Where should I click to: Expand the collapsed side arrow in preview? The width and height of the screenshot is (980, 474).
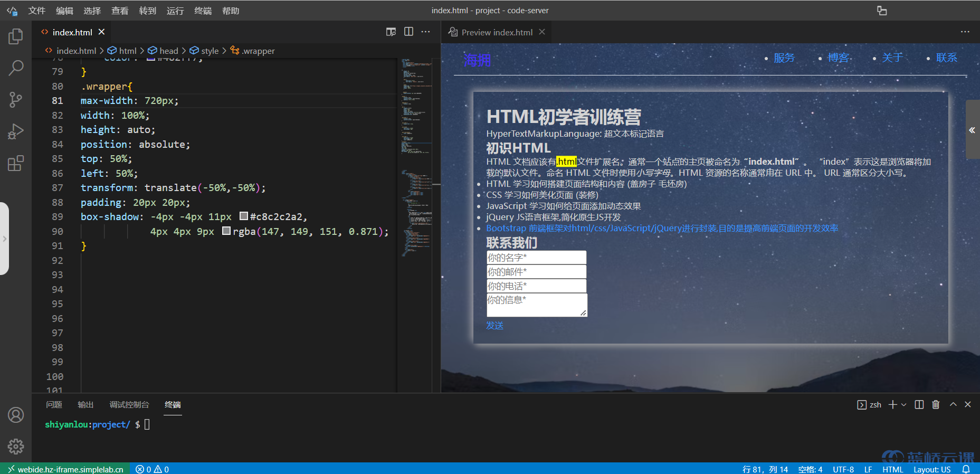(972, 130)
